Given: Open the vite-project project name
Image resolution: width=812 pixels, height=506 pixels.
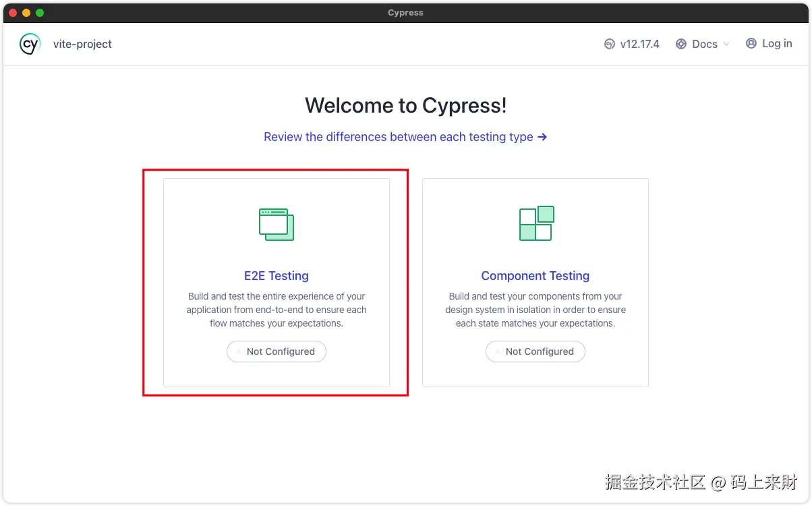Looking at the screenshot, I should click(x=82, y=44).
